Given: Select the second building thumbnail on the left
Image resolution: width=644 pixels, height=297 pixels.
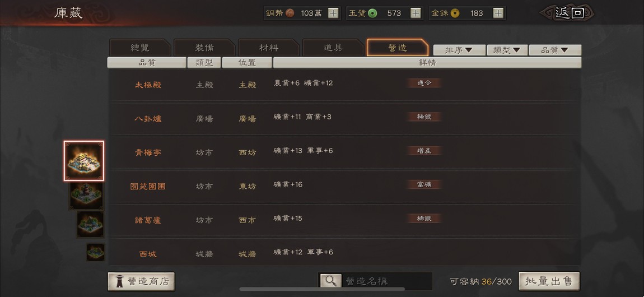Looking at the screenshot, I should (x=86, y=196).
